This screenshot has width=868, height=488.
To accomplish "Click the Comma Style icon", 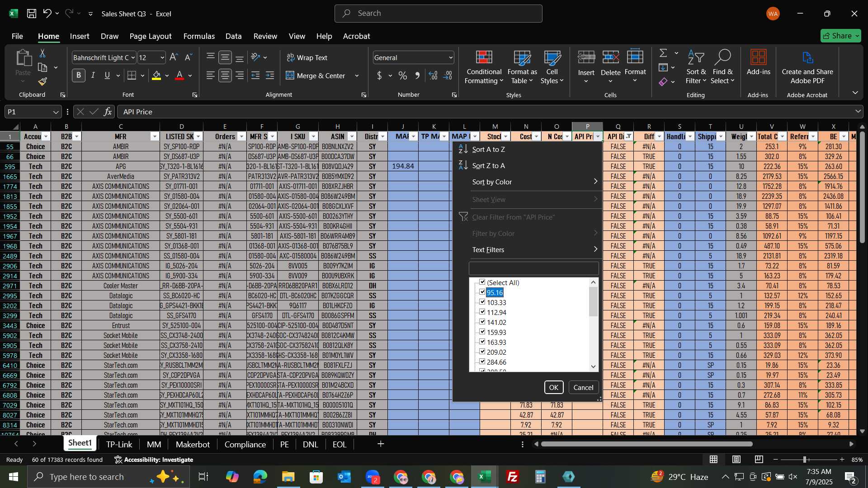I will click(x=417, y=75).
